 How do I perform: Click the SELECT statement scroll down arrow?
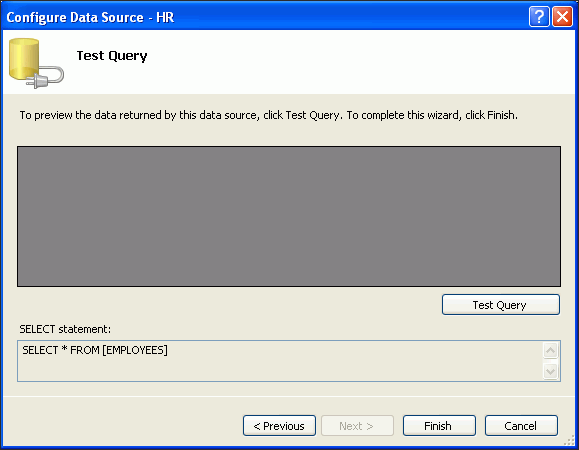coord(550,371)
